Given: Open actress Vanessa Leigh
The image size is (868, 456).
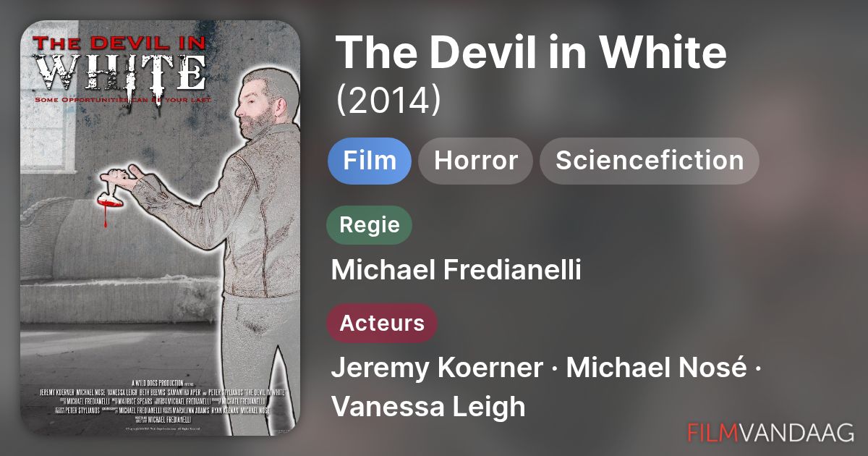Looking at the screenshot, I should pyautogui.click(x=428, y=406).
